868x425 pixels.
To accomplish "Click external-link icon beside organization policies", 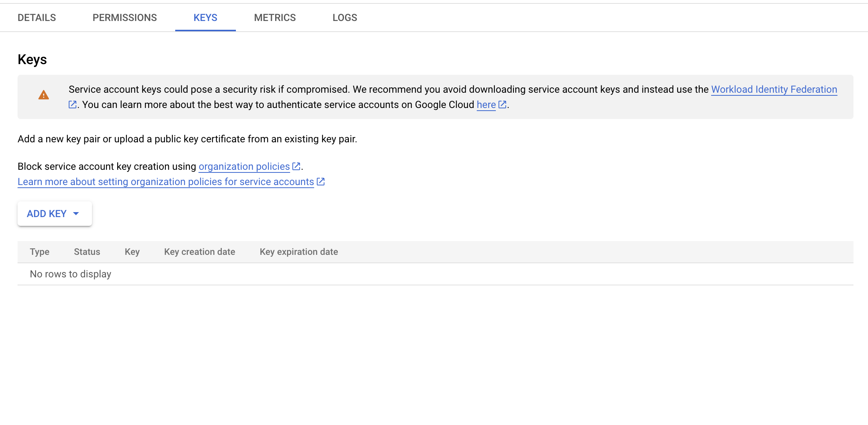I will 296,166.
